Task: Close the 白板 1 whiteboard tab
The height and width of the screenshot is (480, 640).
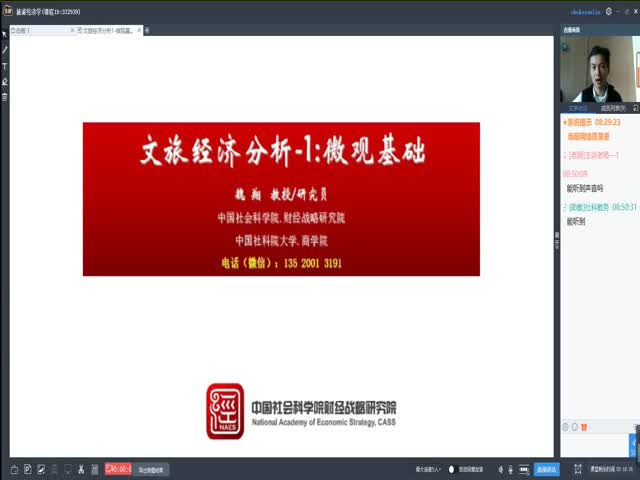Action: click(x=72, y=30)
